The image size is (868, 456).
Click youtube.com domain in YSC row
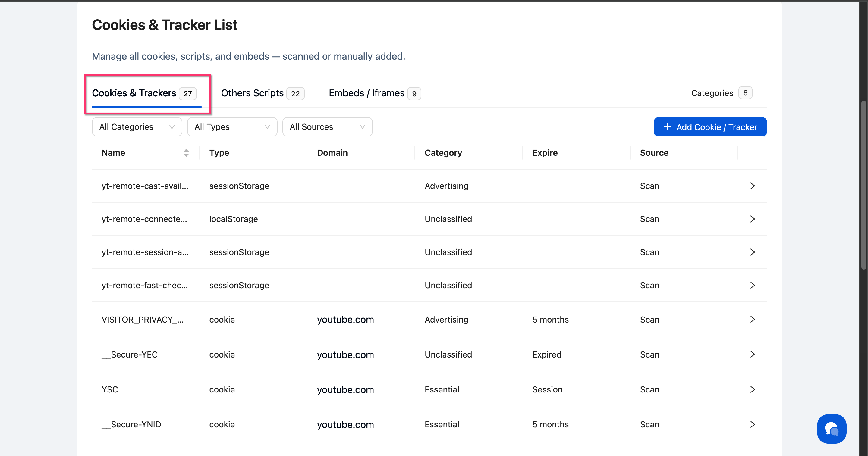point(345,390)
